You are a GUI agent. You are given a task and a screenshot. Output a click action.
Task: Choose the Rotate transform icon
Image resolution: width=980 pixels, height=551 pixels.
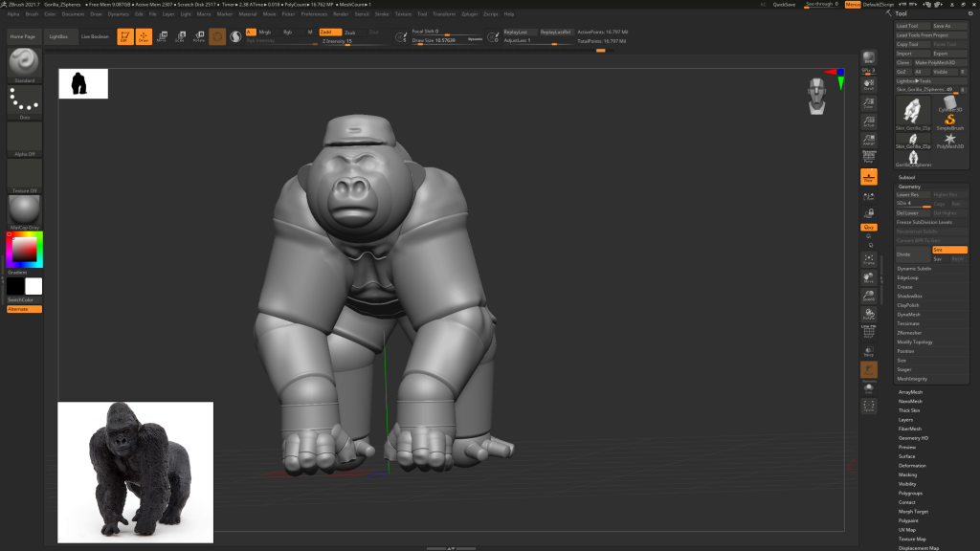(199, 37)
